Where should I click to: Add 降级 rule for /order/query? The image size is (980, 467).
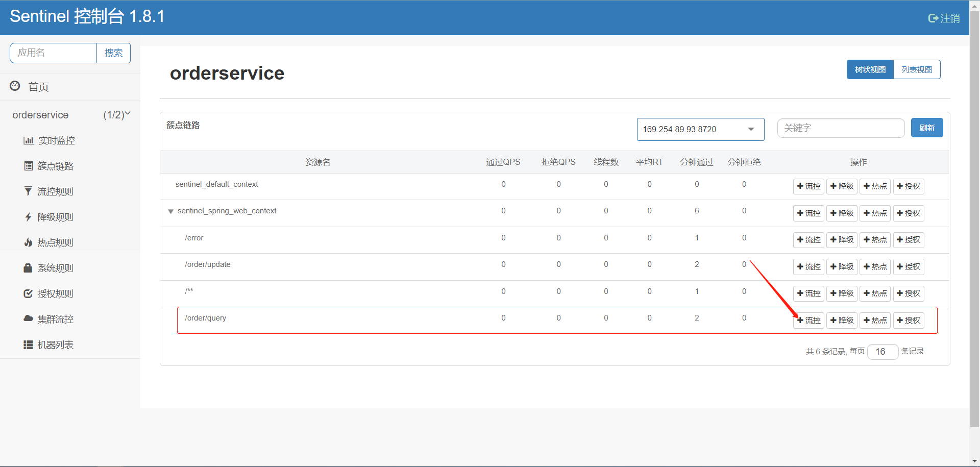pyautogui.click(x=842, y=321)
